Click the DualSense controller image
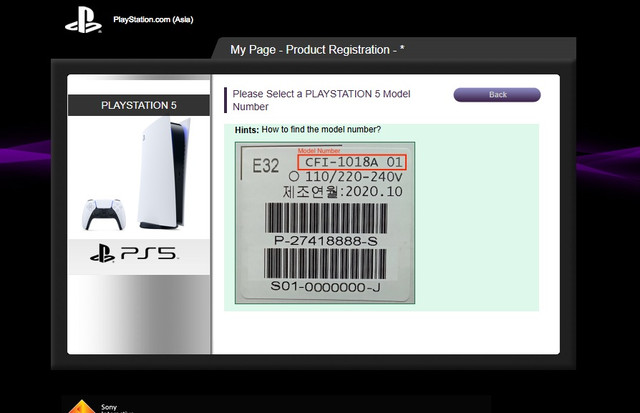Viewport: 640px width, 413px height. [x=104, y=215]
